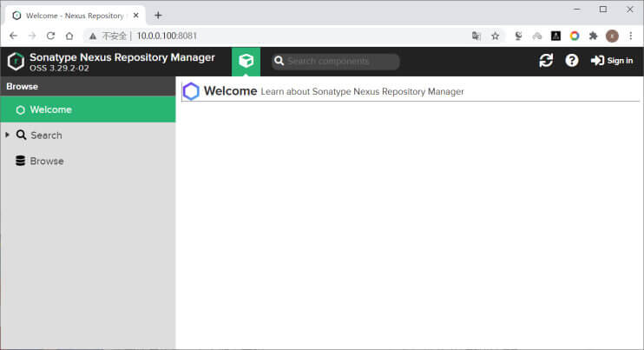The image size is (644, 350).
Task: Select the Welcome - Nexus Repository tab
Action: tap(76, 16)
